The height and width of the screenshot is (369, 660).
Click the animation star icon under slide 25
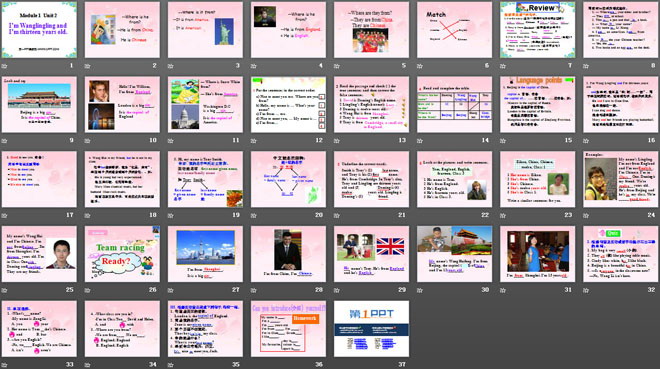click(5, 290)
